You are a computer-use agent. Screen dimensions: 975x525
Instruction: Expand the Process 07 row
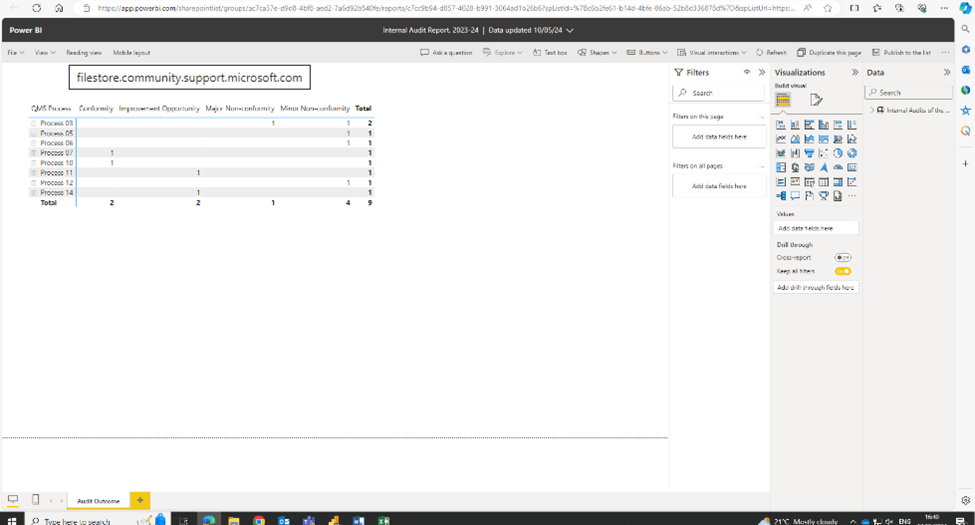[x=34, y=153]
